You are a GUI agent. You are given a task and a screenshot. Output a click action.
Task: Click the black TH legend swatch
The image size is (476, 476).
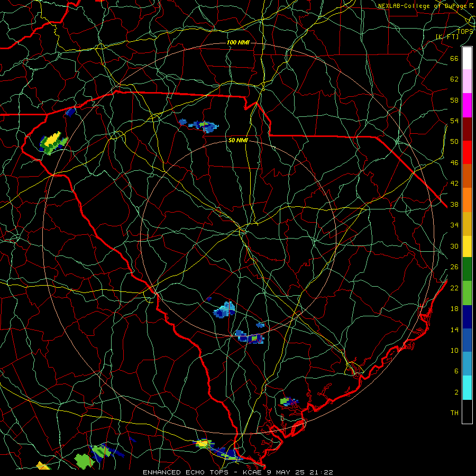[467, 411]
